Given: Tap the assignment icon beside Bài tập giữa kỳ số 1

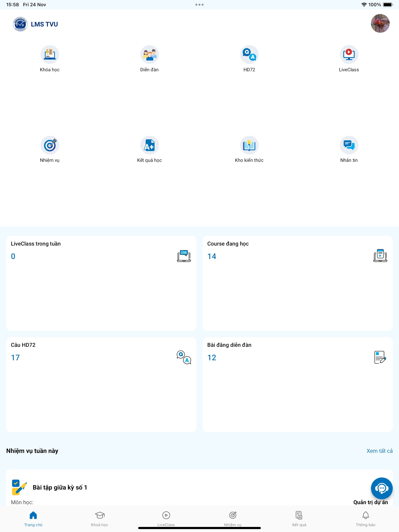Looking at the screenshot, I should click(19, 487).
